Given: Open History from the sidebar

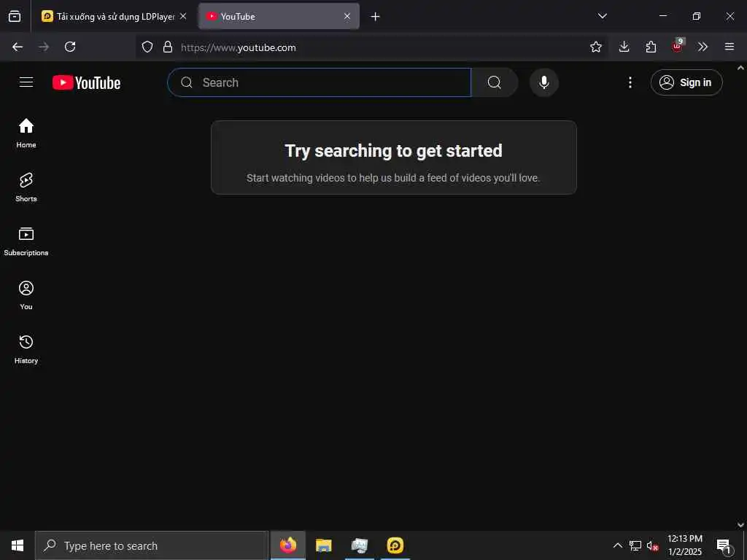Looking at the screenshot, I should pos(26,349).
